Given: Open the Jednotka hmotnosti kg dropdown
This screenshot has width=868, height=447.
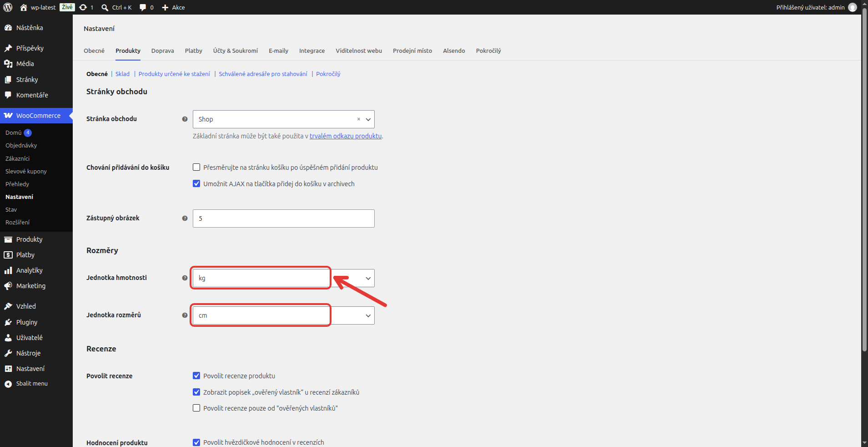Looking at the screenshot, I should (x=284, y=278).
